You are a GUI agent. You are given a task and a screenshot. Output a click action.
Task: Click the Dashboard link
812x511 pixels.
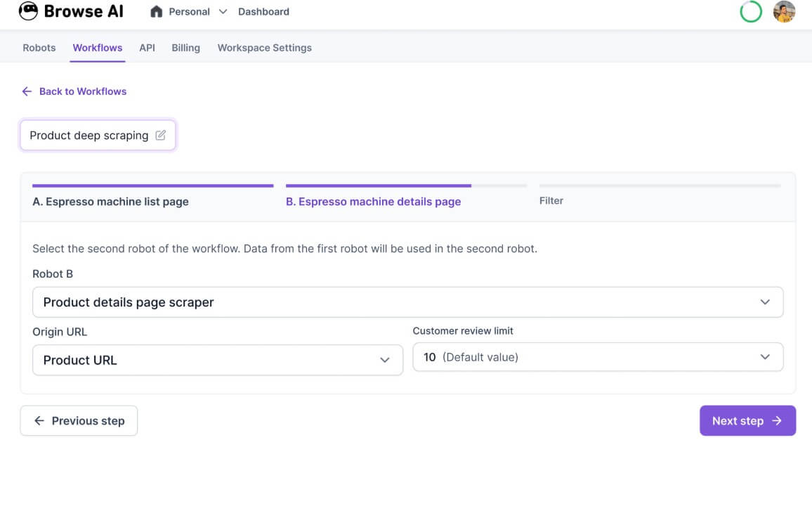[263, 11]
